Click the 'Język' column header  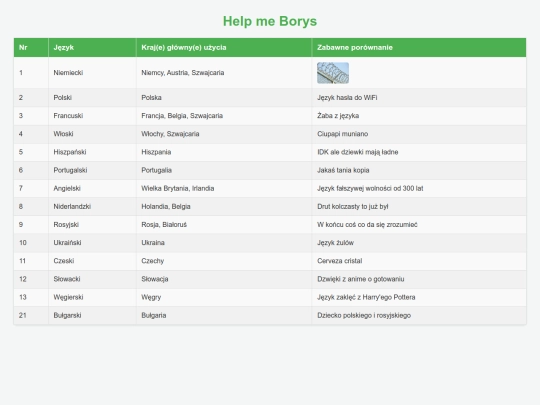92,48
